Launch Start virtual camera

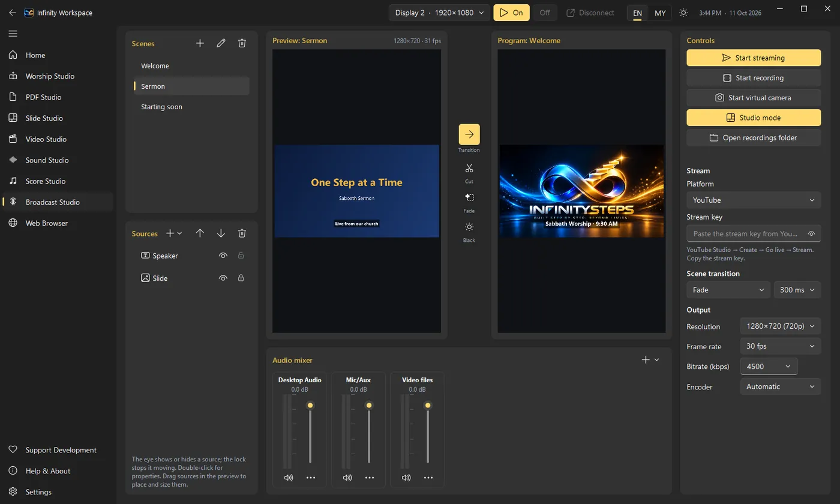[x=754, y=98]
